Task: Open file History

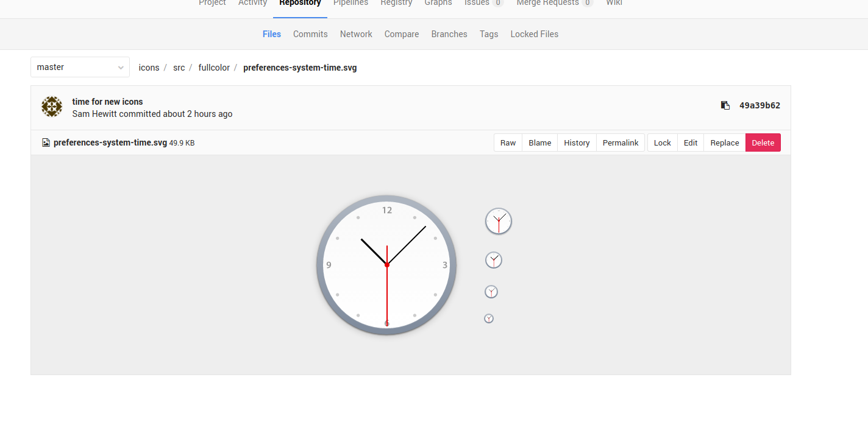Action: click(x=577, y=142)
